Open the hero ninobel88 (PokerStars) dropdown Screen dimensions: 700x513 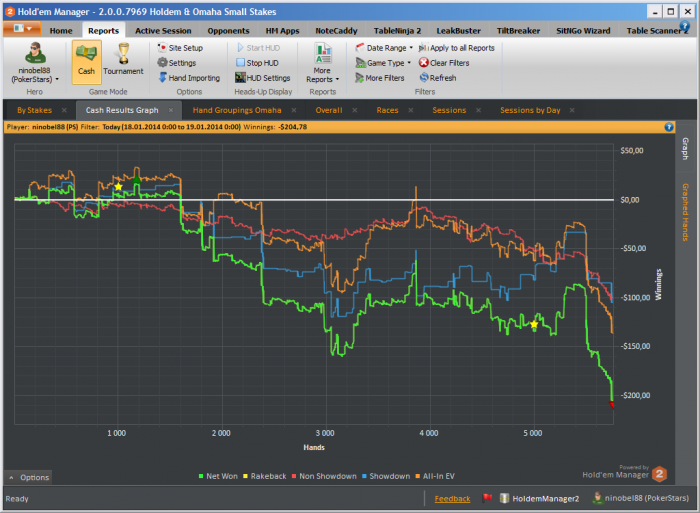[x=35, y=75]
